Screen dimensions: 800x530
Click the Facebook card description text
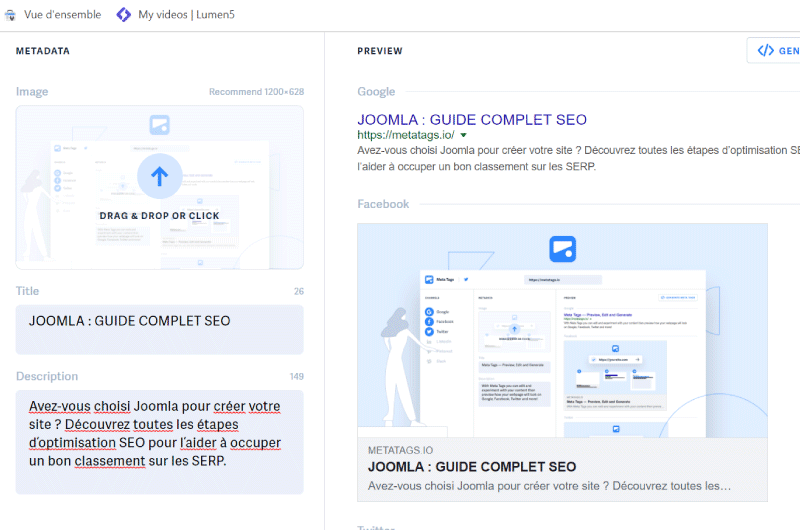(x=549, y=486)
